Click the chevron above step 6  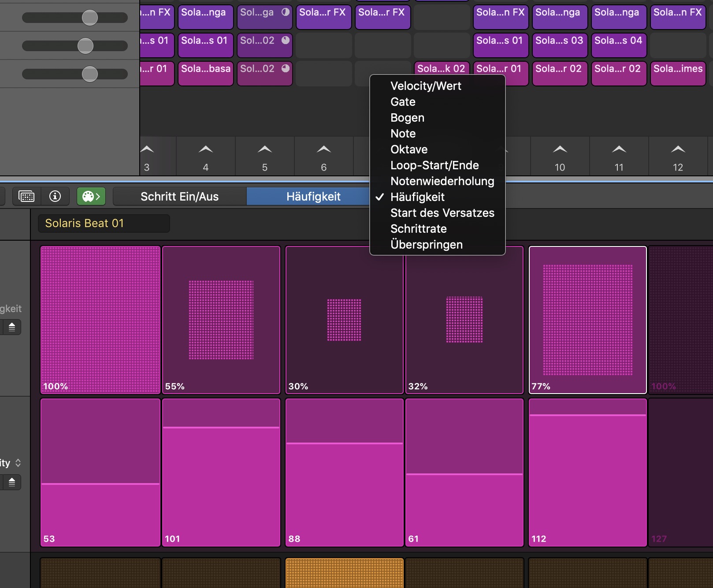coord(323,150)
